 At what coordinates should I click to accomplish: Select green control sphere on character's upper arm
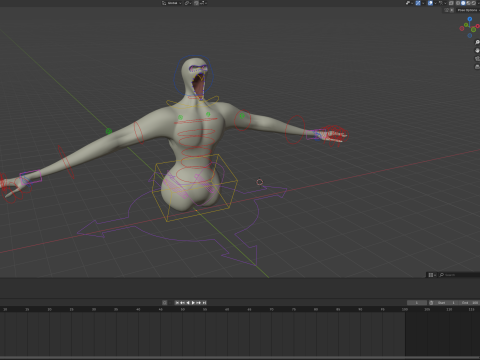click(x=242, y=116)
